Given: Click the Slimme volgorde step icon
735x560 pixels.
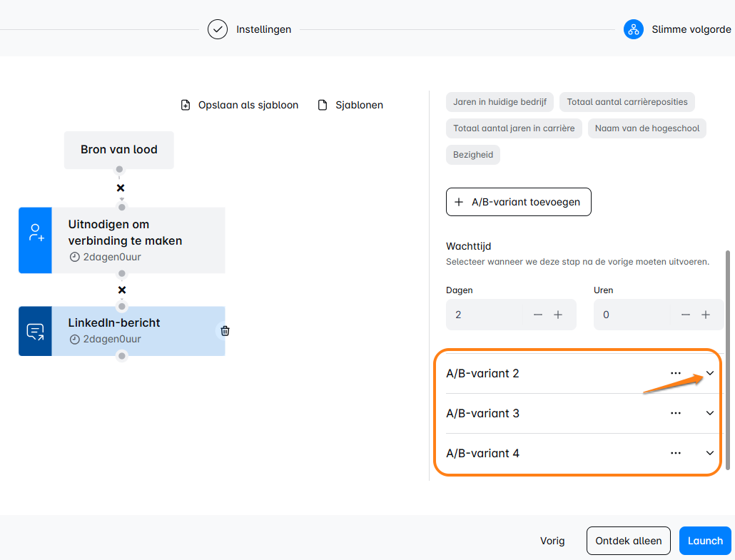Looking at the screenshot, I should (633, 29).
